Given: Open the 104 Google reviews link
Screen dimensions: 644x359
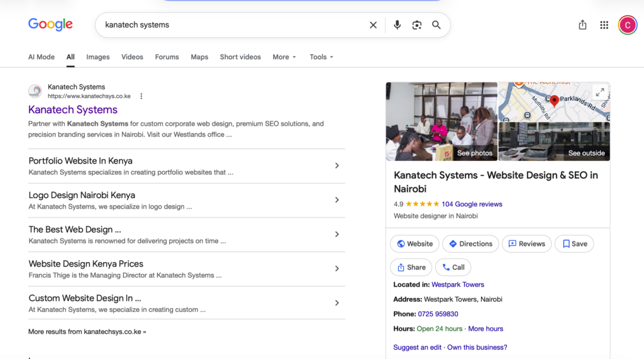Looking at the screenshot, I should click(x=472, y=204).
